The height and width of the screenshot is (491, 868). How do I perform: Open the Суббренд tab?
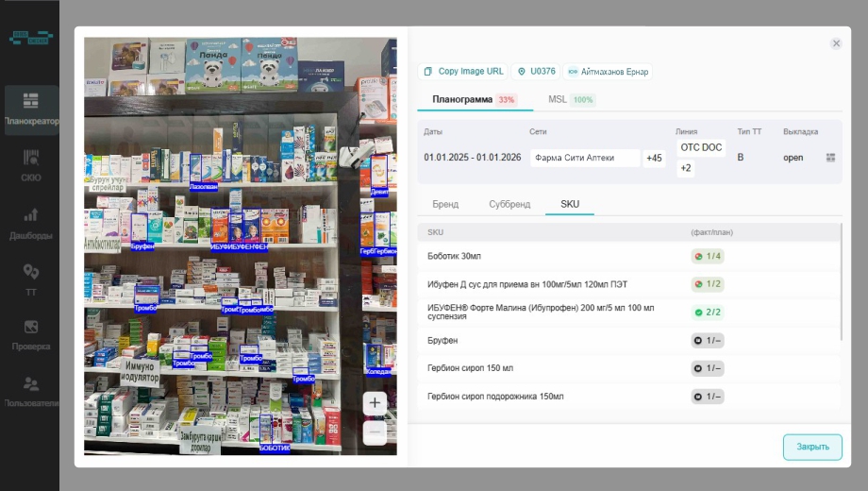pyautogui.click(x=509, y=204)
